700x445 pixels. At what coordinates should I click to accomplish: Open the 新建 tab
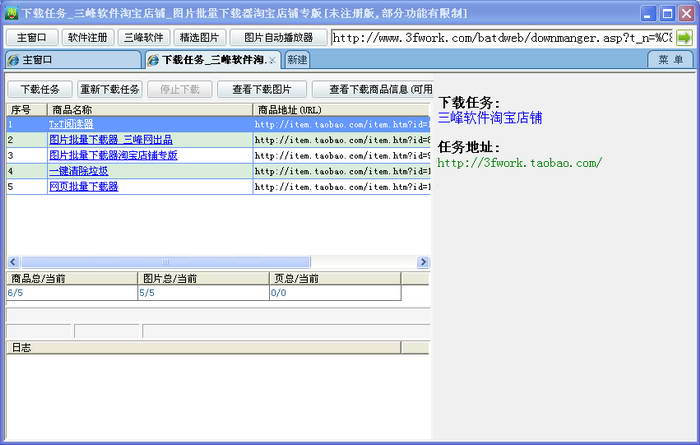(x=297, y=60)
